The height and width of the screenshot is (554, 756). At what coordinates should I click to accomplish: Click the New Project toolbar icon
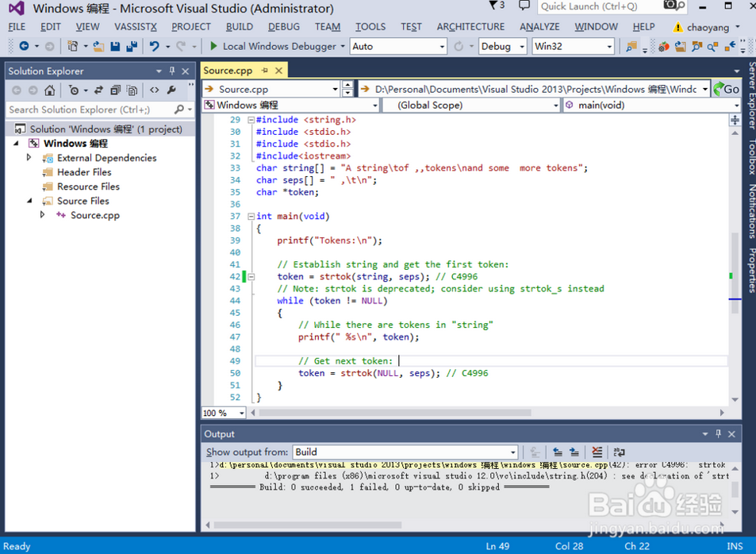pyautogui.click(x=72, y=46)
